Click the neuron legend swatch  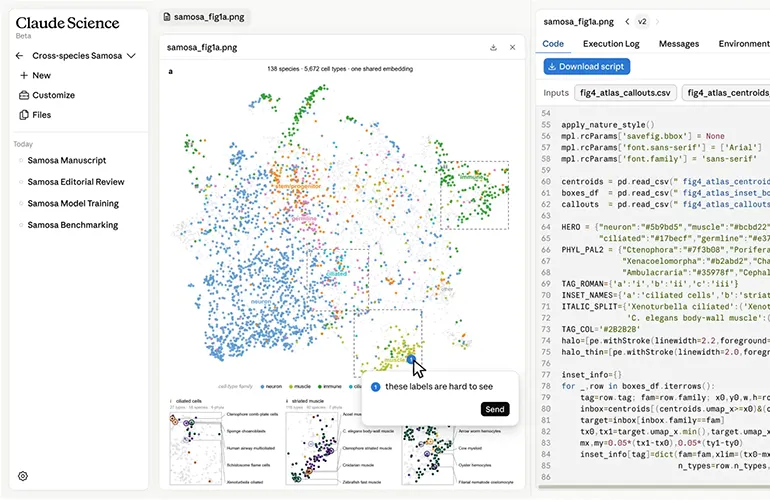click(263, 387)
